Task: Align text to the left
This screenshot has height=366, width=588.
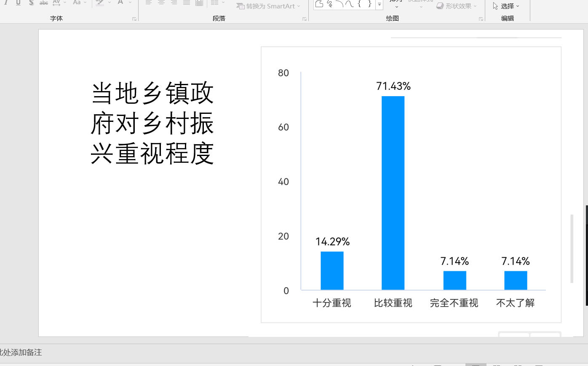Action: [x=149, y=3]
